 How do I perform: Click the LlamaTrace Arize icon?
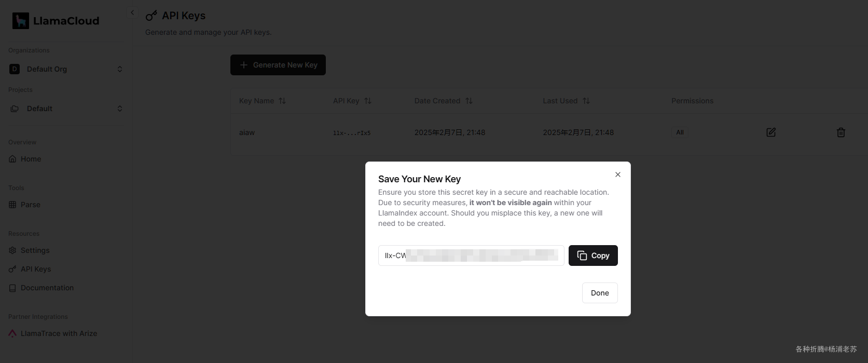click(12, 333)
